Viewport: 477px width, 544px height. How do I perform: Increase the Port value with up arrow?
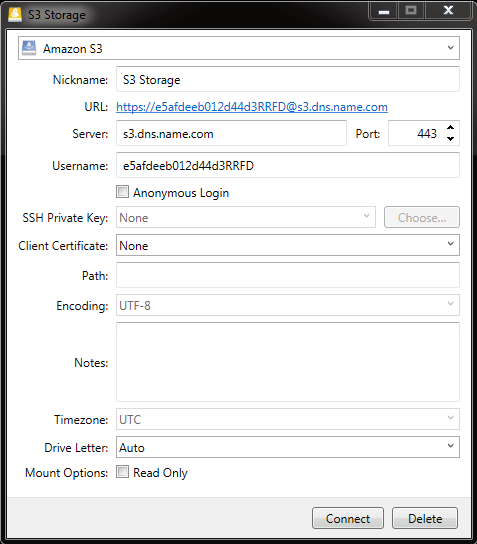click(x=450, y=128)
